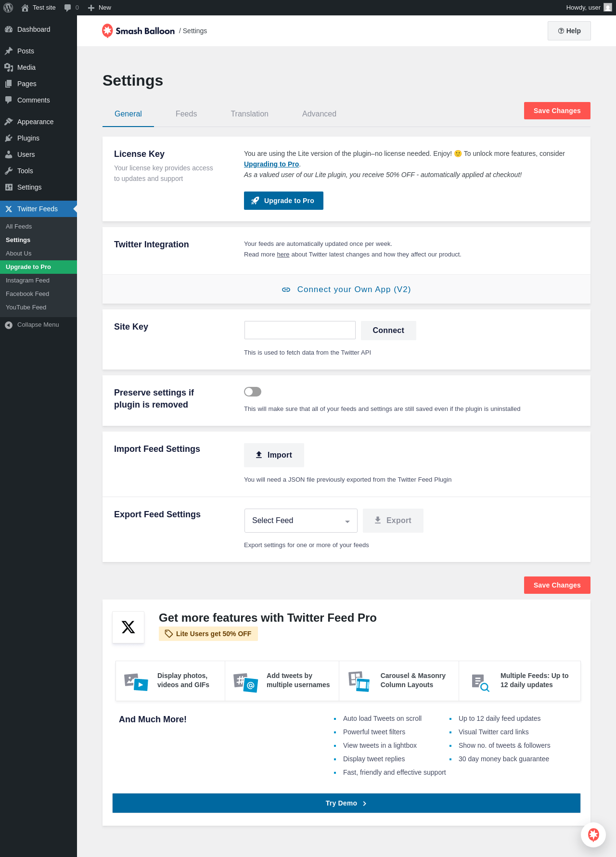
Task: Open the Dashboard menu item
Action: tap(38, 29)
